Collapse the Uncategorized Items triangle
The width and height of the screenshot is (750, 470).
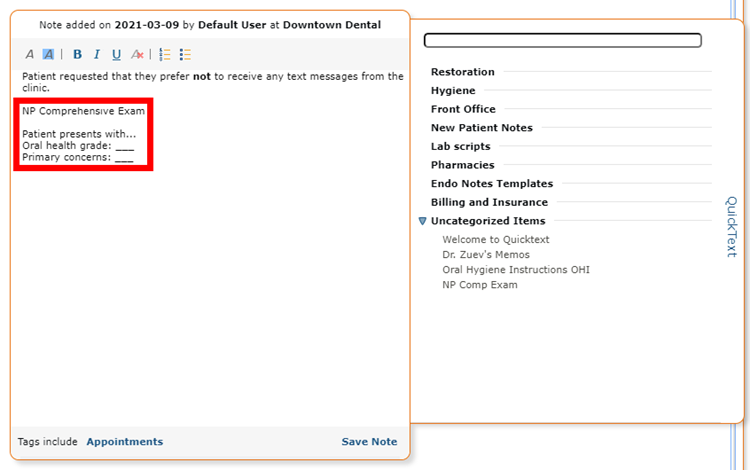click(x=422, y=221)
